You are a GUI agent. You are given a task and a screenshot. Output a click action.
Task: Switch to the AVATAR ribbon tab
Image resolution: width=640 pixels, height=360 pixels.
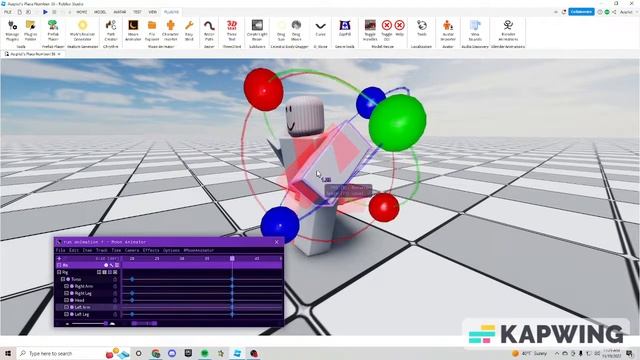(120, 12)
